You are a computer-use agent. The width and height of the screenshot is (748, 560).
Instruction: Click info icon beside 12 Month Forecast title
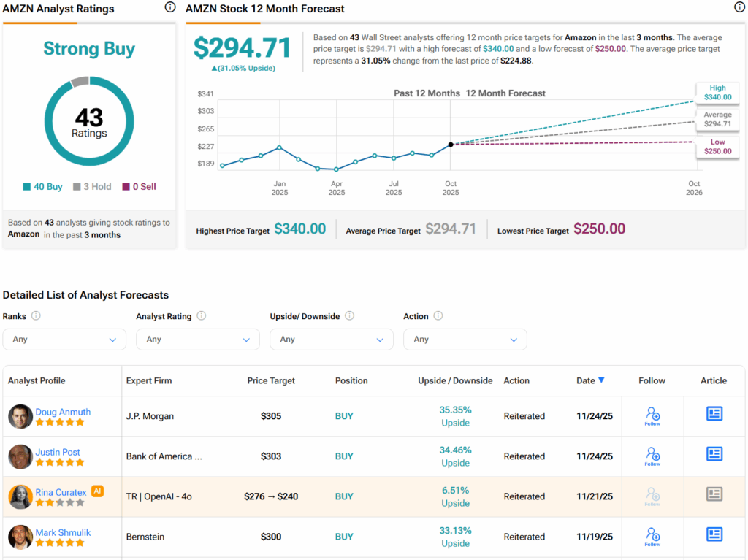click(739, 7)
